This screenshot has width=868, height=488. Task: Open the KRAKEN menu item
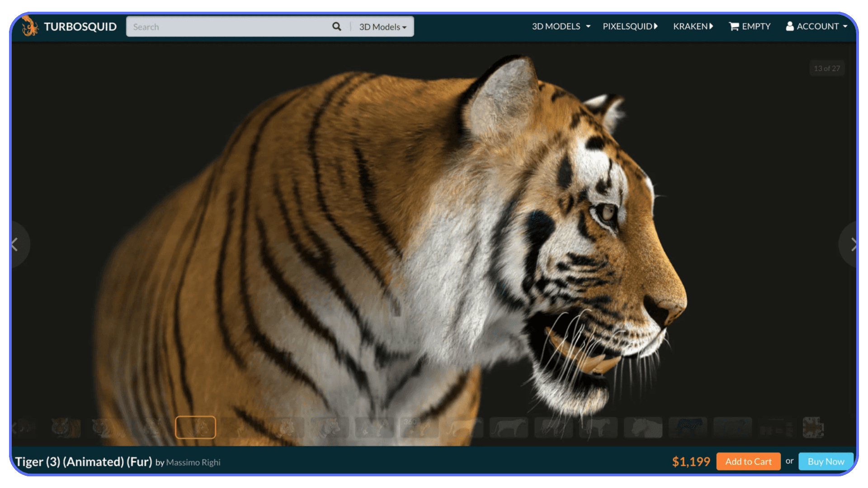click(x=693, y=27)
